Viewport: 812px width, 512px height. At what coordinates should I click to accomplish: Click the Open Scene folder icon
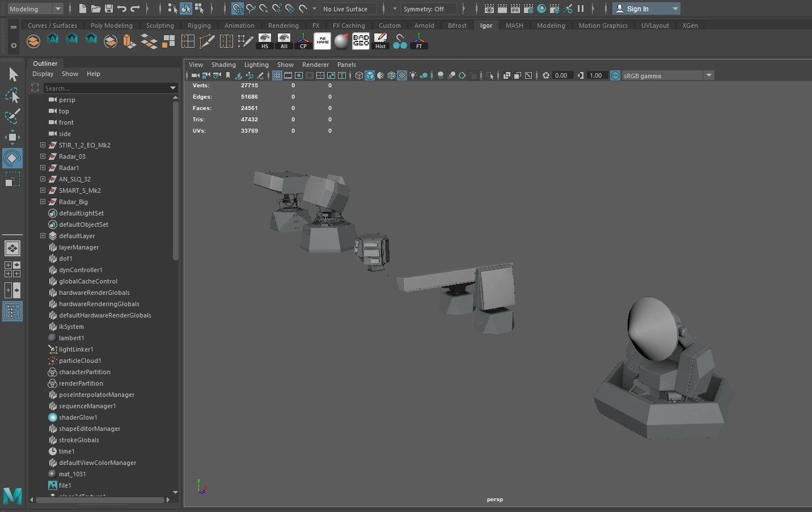click(96, 9)
